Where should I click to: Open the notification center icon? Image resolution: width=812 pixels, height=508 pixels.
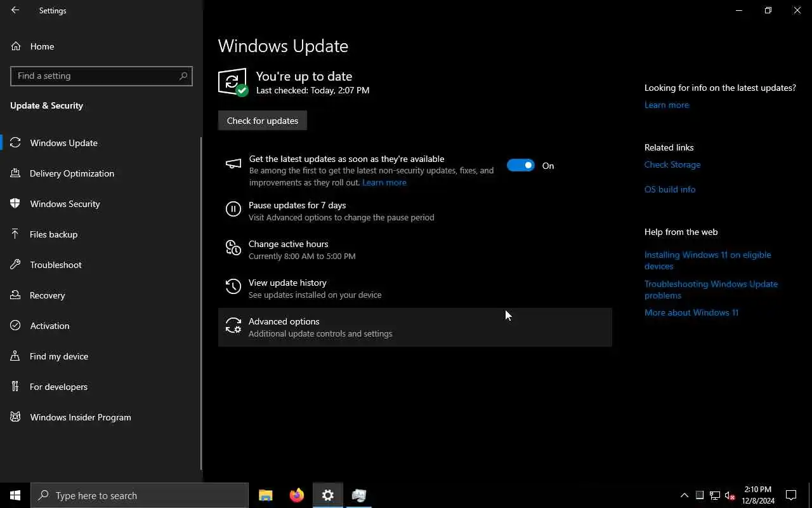pyautogui.click(x=791, y=495)
